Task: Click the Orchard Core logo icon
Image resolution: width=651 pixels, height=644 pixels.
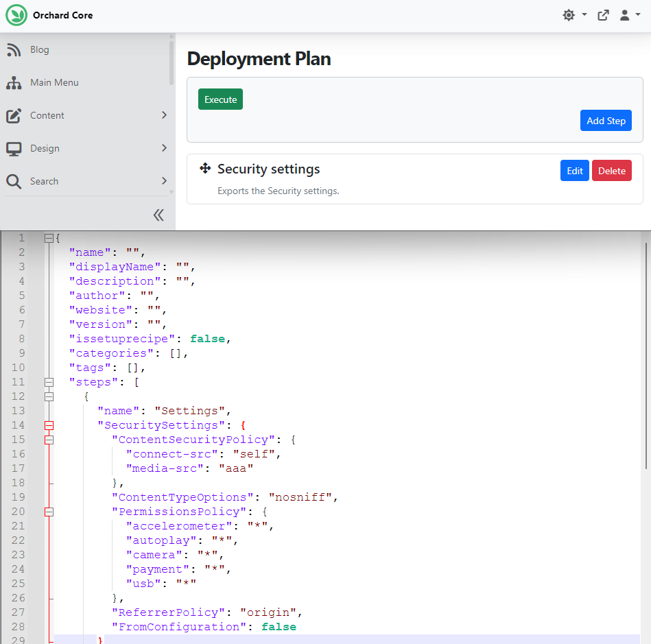Action: (x=16, y=15)
